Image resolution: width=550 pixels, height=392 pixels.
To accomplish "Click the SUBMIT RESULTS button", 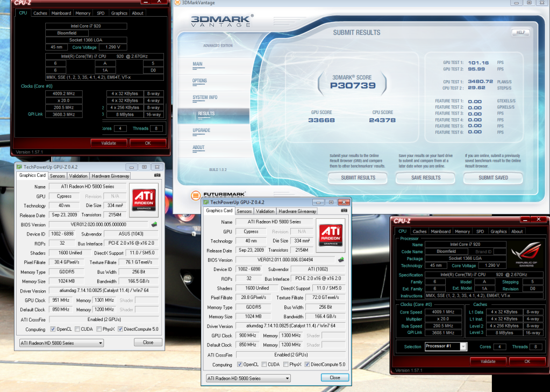I will (x=358, y=177).
